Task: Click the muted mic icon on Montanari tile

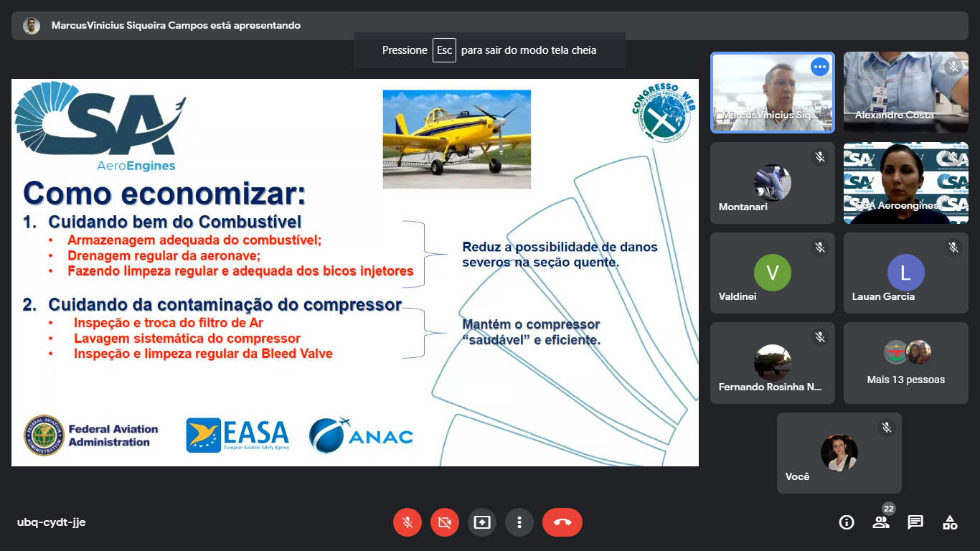Action: (x=820, y=157)
